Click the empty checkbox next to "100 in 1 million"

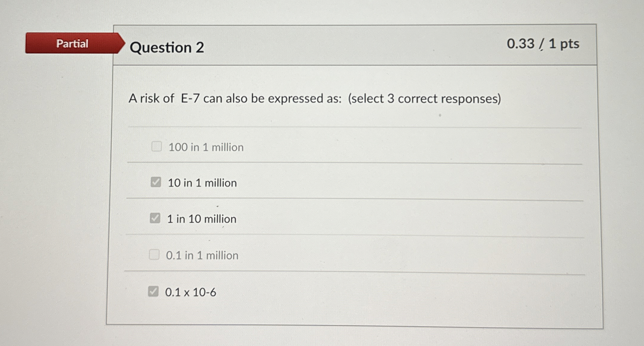tap(156, 147)
